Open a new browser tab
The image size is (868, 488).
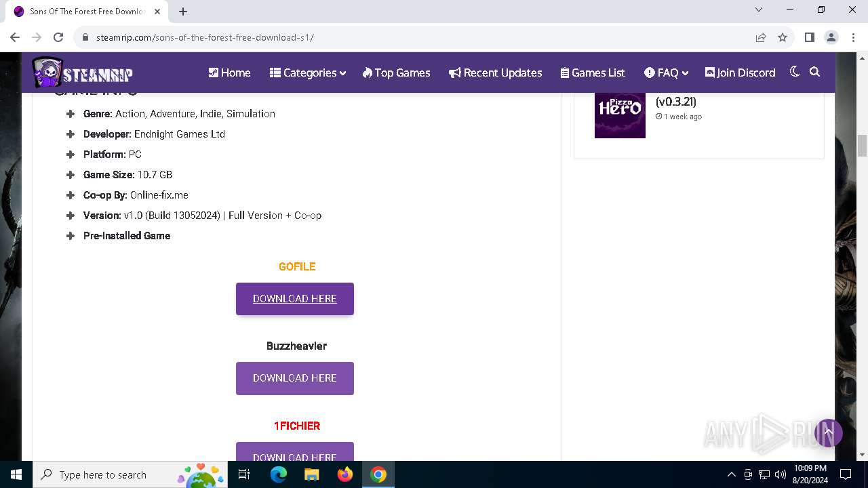click(x=183, y=12)
